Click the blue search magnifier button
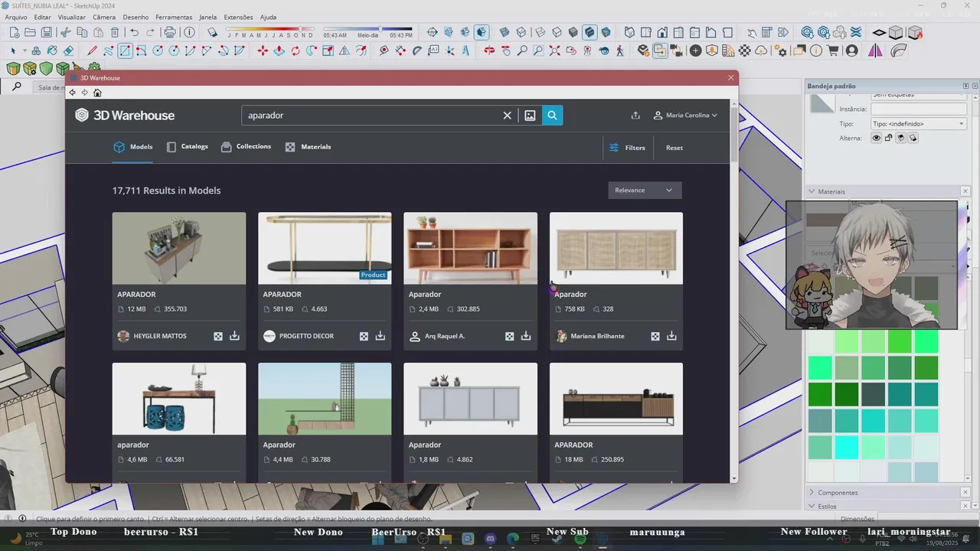980x551 pixels. [x=552, y=116]
